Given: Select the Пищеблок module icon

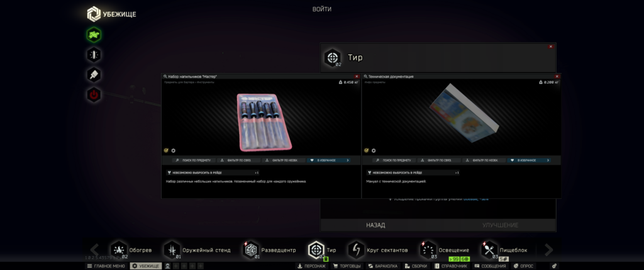Looking at the screenshot, I should [489, 250].
